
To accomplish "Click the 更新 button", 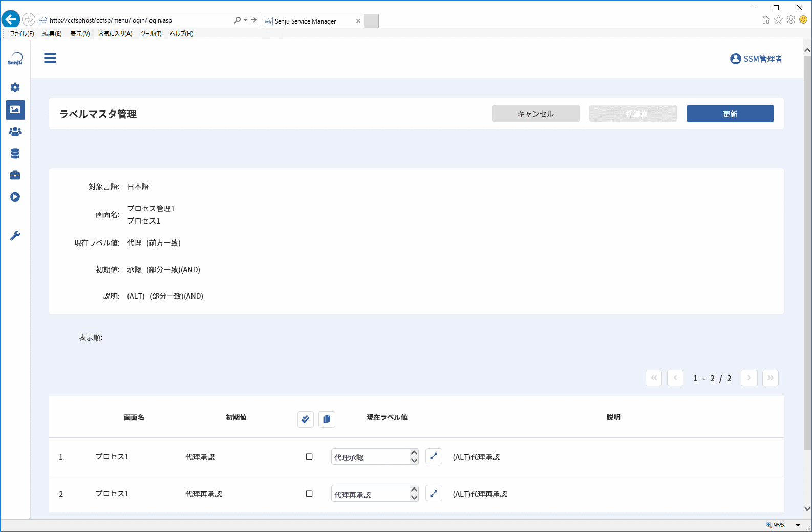I will click(730, 114).
